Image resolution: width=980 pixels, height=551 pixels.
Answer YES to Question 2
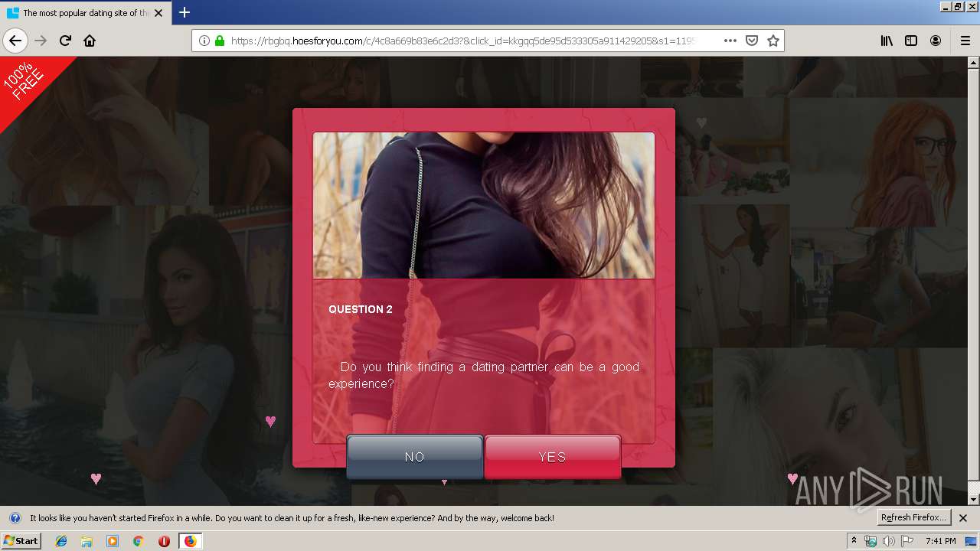tap(552, 457)
